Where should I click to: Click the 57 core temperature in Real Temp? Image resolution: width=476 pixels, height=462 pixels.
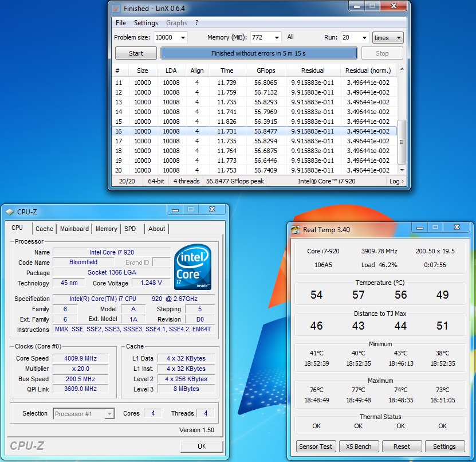click(x=359, y=295)
